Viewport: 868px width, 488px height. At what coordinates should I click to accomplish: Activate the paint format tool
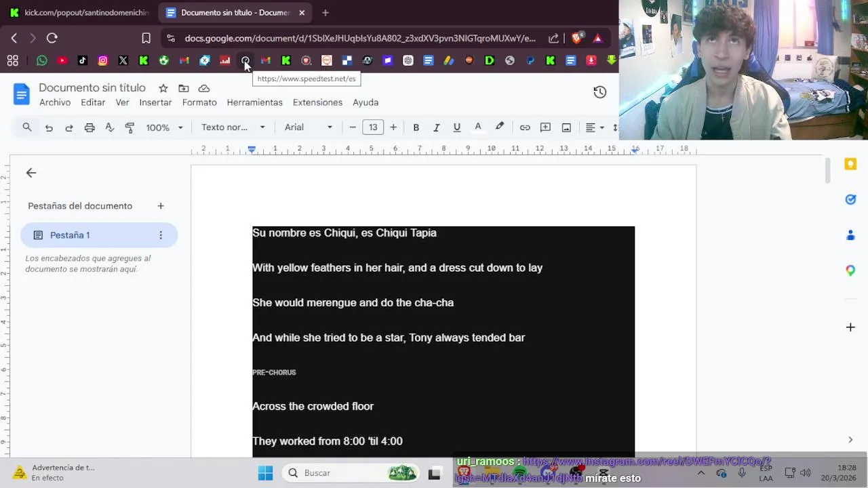point(130,127)
